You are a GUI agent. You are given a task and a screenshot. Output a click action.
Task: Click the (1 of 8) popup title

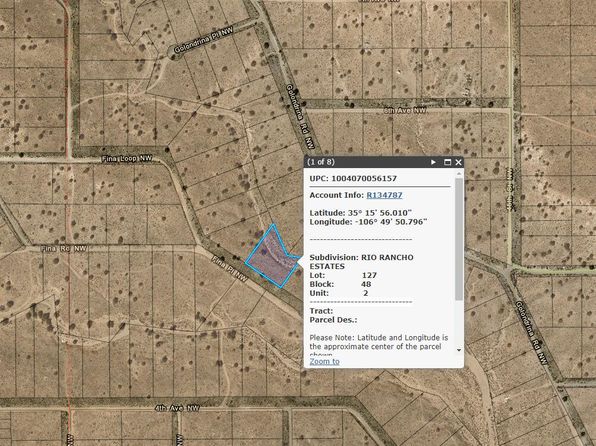321,162
